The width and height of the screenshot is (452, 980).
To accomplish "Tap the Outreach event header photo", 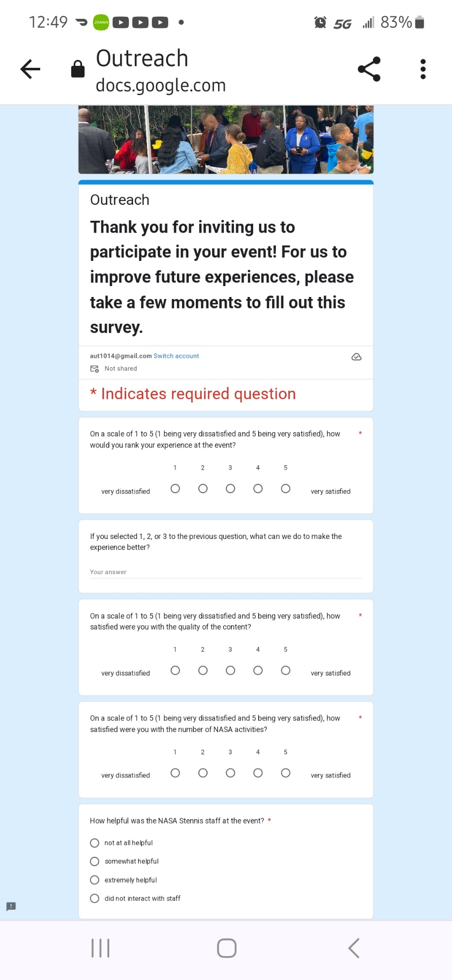I will (226, 140).
